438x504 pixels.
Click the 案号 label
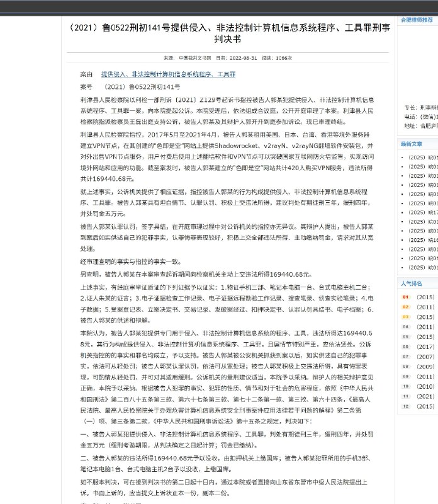click(x=86, y=87)
